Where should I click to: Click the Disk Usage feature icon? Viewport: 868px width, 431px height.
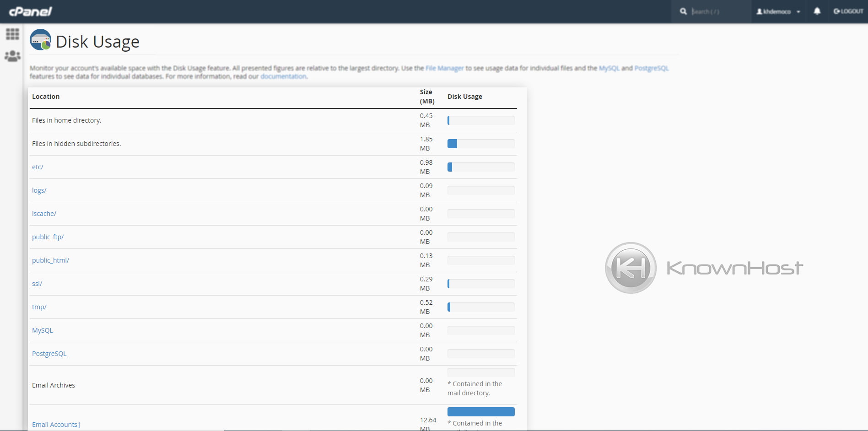point(40,40)
